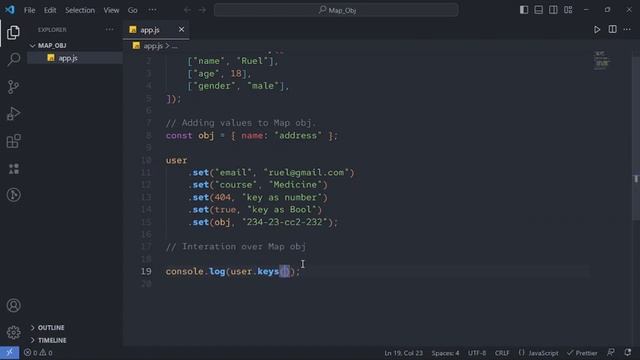
Task: Click app.js in the breadcrumb
Action: pyautogui.click(x=153, y=46)
